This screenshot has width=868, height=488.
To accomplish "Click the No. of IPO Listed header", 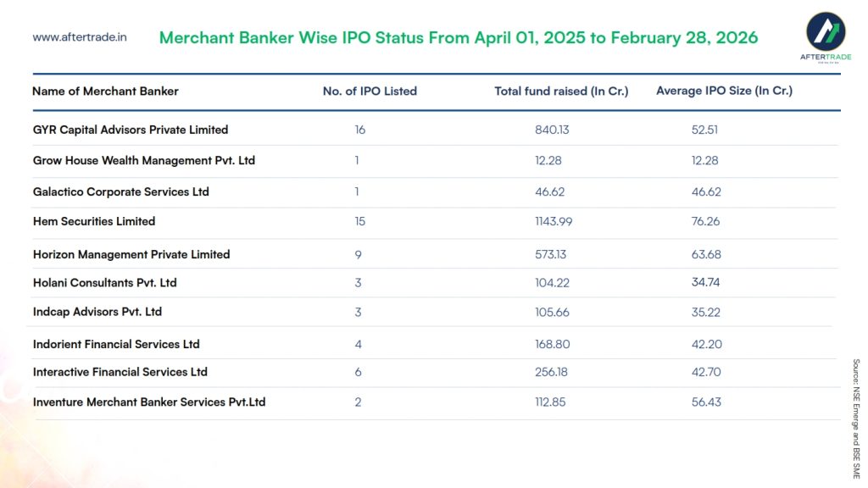I will 370,91.
